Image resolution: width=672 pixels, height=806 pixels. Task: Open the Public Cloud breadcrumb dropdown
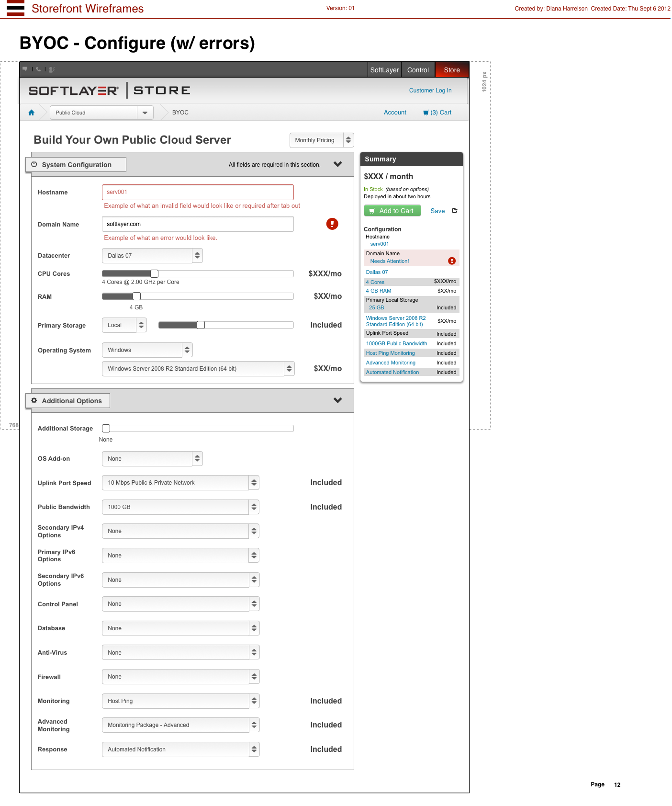pos(102,113)
